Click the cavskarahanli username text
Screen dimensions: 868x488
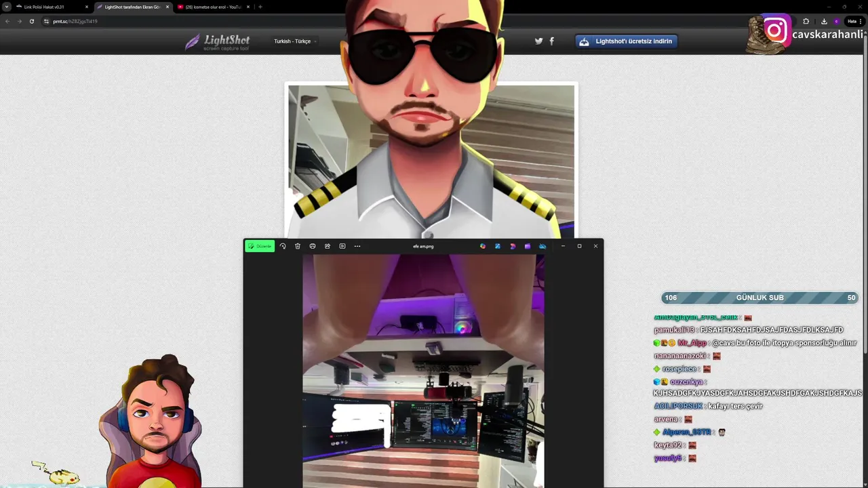(828, 35)
